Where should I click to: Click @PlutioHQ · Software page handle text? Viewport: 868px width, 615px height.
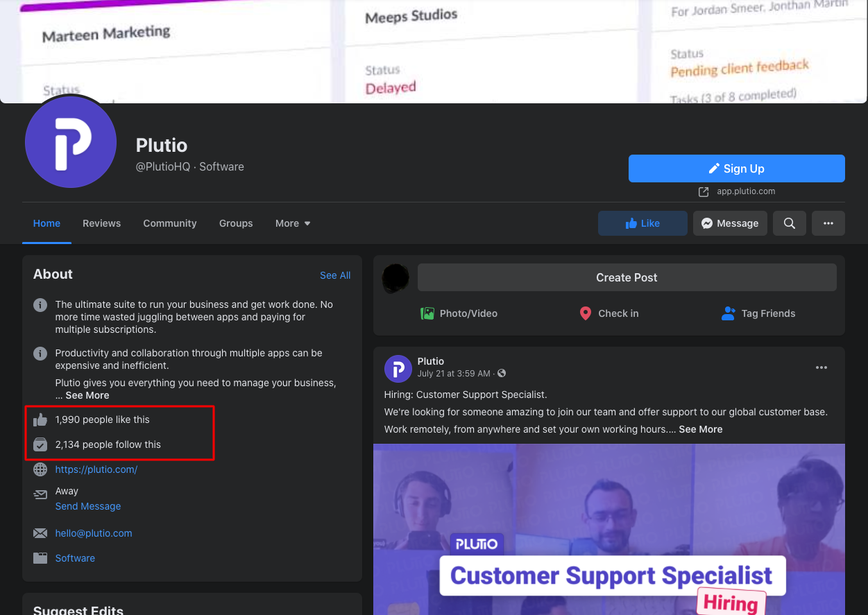point(190,166)
